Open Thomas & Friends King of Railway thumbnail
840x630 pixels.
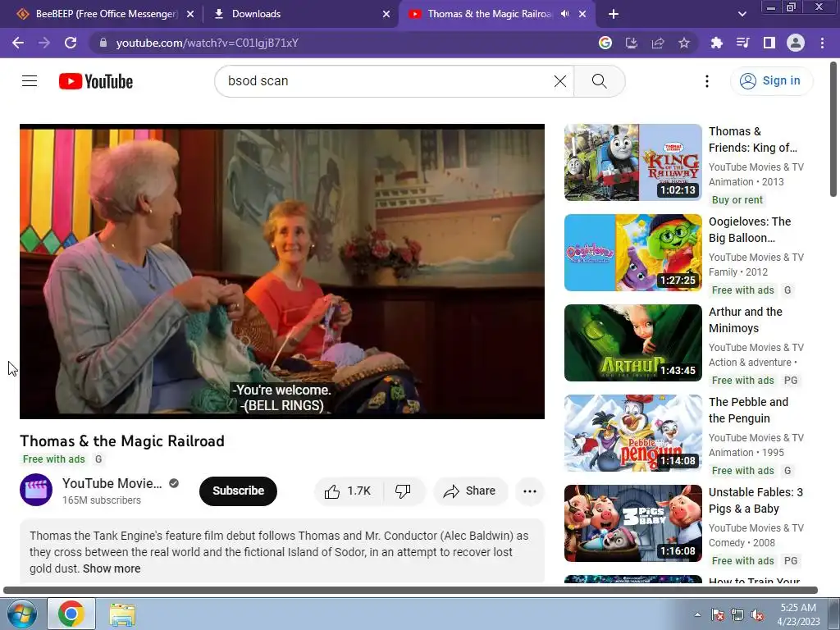633,162
